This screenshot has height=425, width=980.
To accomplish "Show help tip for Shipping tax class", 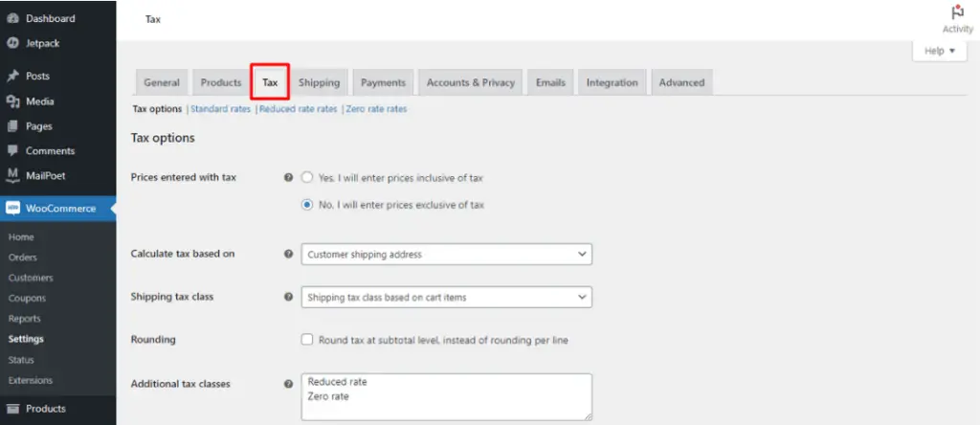I will [x=288, y=297].
